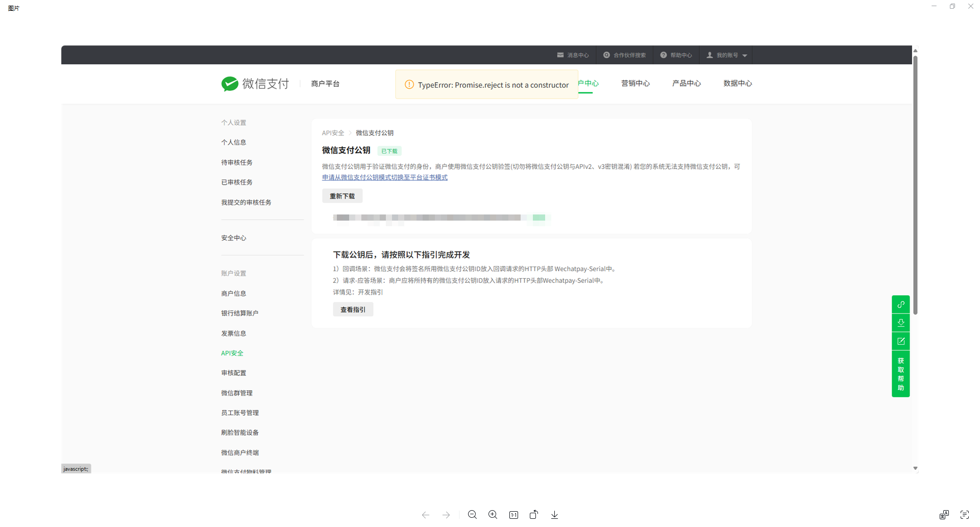Viewport: 980px width, 527px height.
Task: Switch to the 数据中心 tab
Action: point(738,83)
